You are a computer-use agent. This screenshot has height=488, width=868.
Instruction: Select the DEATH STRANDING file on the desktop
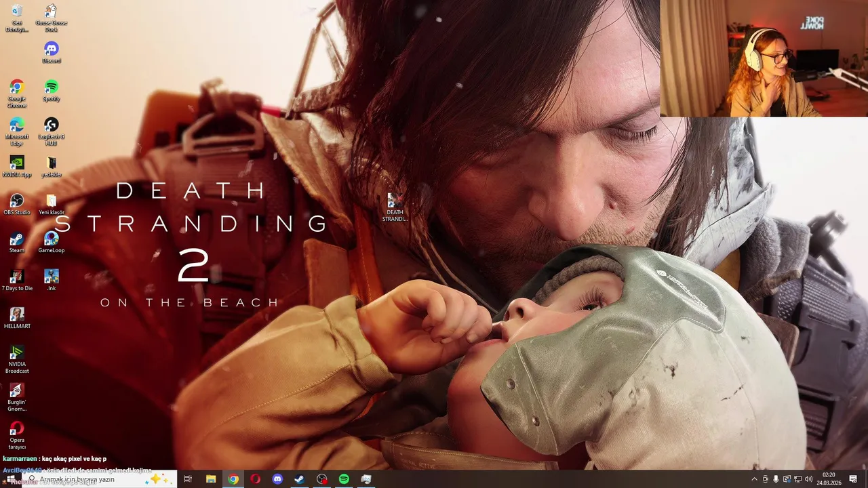(x=395, y=207)
